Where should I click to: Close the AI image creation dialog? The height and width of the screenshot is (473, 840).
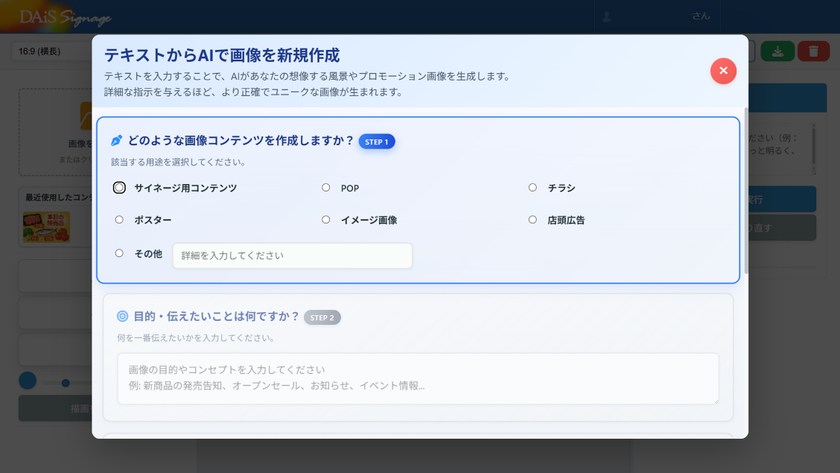click(x=723, y=71)
